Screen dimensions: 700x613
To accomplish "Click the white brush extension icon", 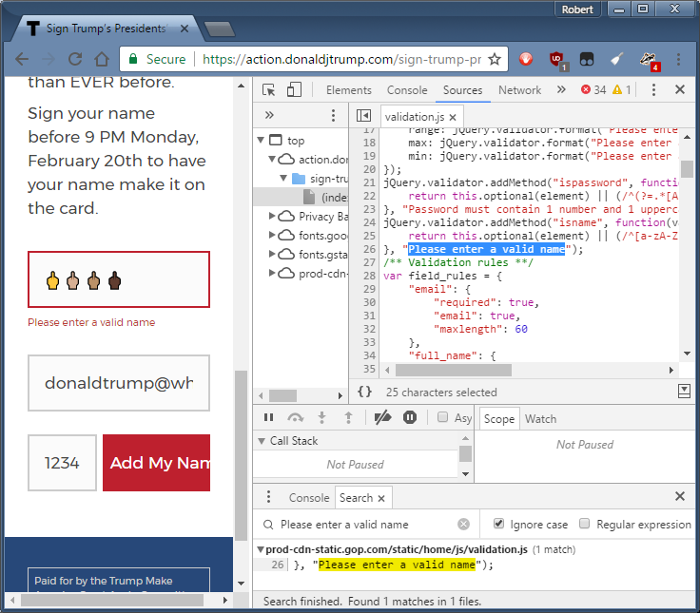I will (x=616, y=59).
